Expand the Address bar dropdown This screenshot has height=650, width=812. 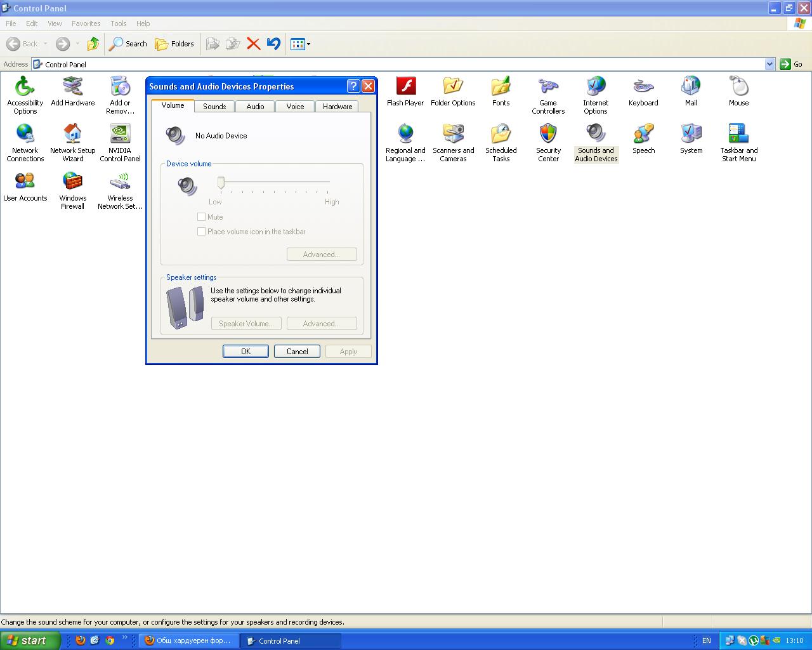point(769,64)
